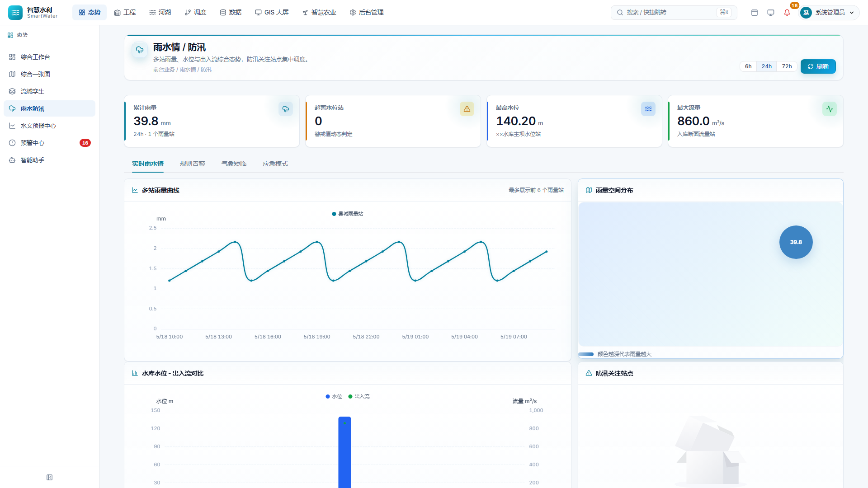This screenshot has width=868, height=488.
Task: Click the 态势 sidebar section header
Action: 50,35
